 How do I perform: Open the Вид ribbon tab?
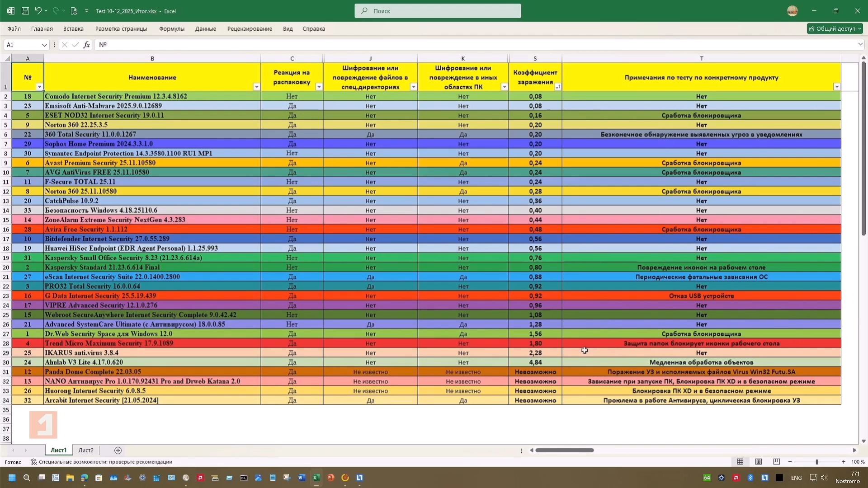tap(288, 28)
